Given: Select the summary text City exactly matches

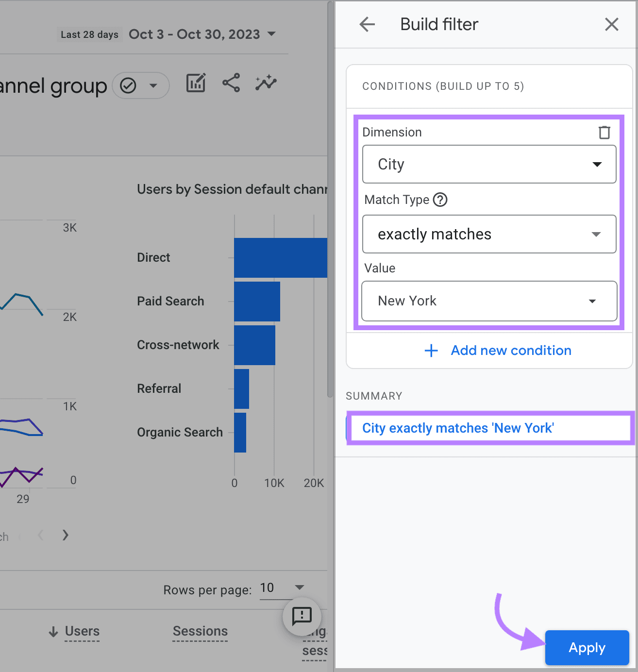Looking at the screenshot, I should click(x=458, y=428).
